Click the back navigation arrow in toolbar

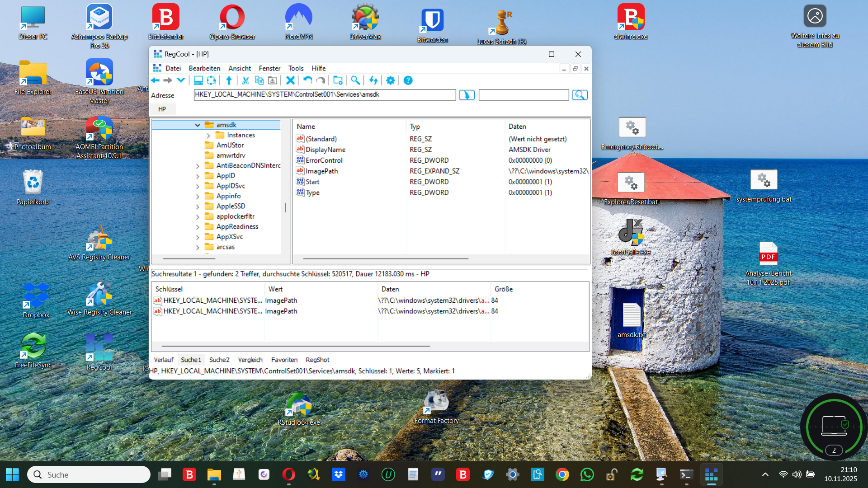click(x=156, y=80)
